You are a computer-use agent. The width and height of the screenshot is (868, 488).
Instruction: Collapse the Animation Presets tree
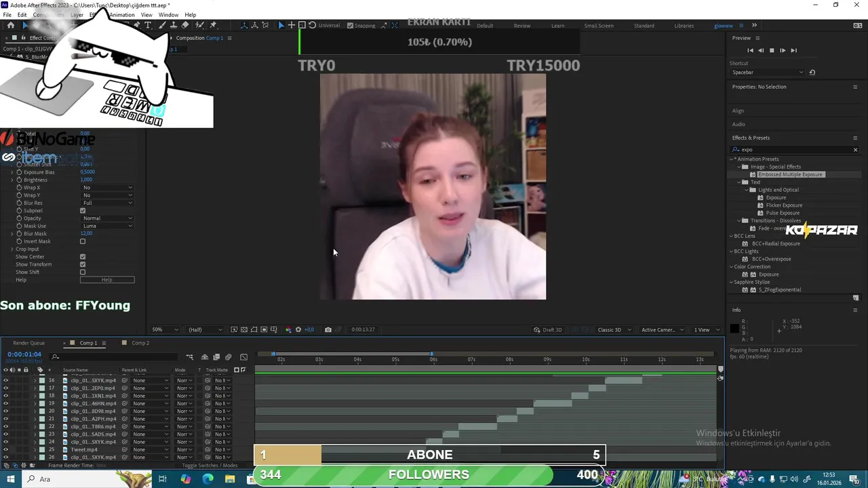pos(732,159)
